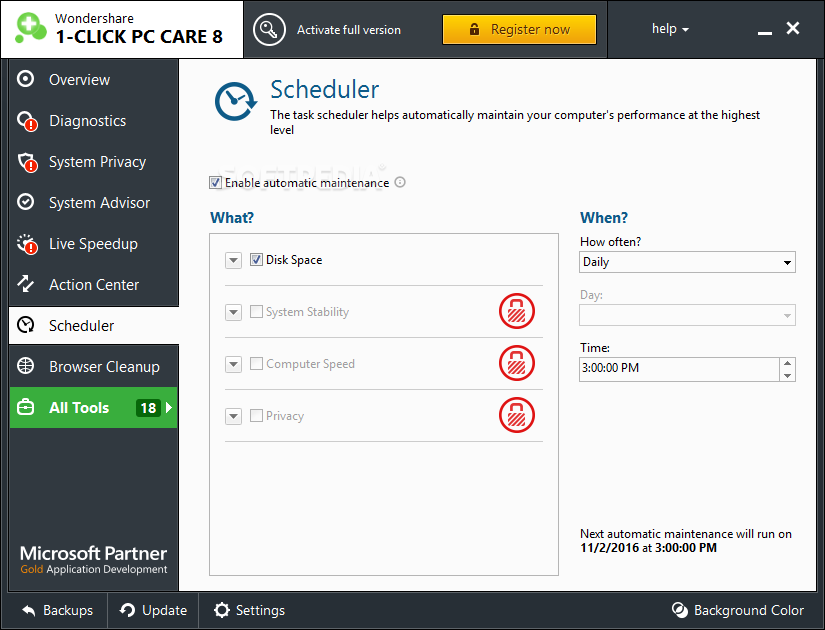
Task: Click the Backups return arrow icon
Action: point(29,611)
